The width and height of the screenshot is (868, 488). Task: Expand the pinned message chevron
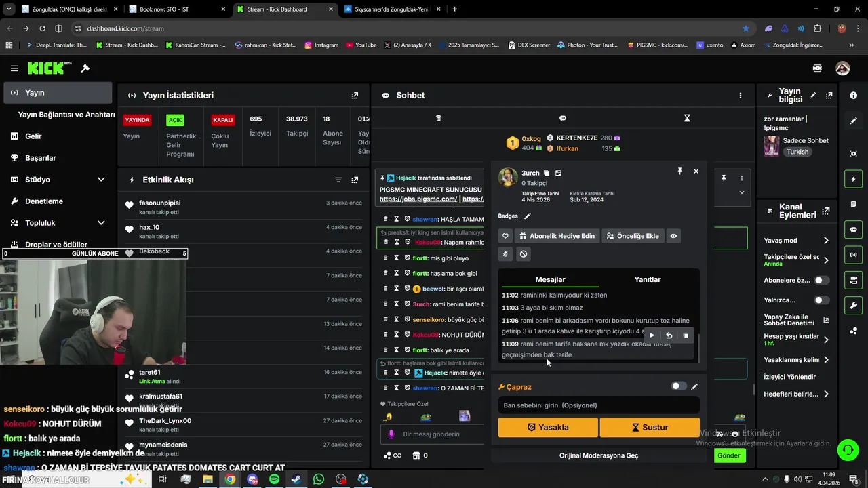(x=741, y=192)
